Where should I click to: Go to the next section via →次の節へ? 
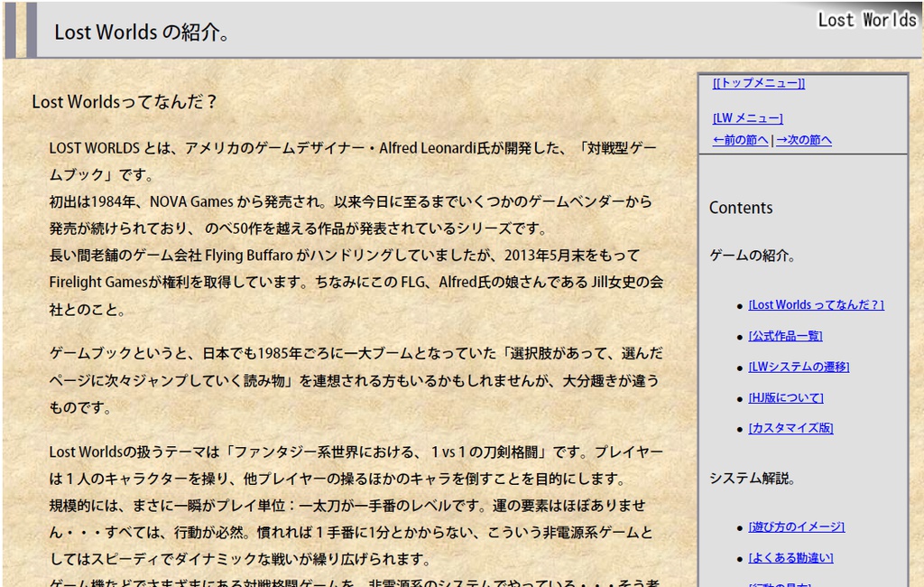coord(804,140)
